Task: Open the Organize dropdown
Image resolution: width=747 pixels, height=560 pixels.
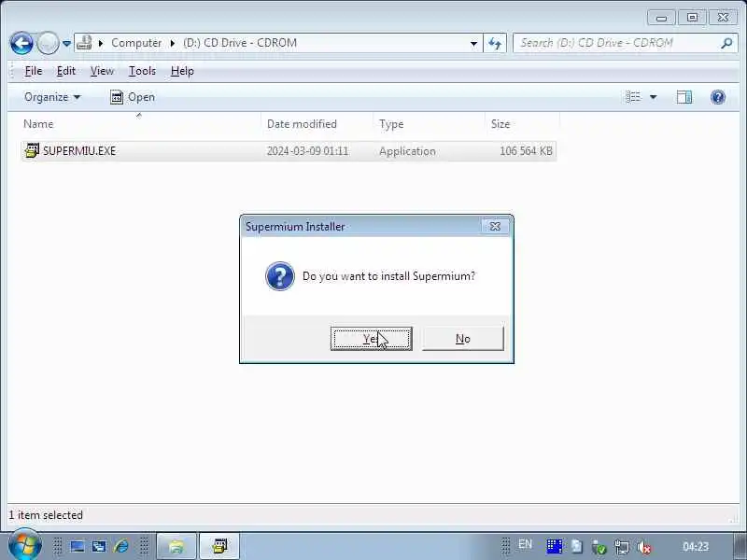Action: click(52, 97)
